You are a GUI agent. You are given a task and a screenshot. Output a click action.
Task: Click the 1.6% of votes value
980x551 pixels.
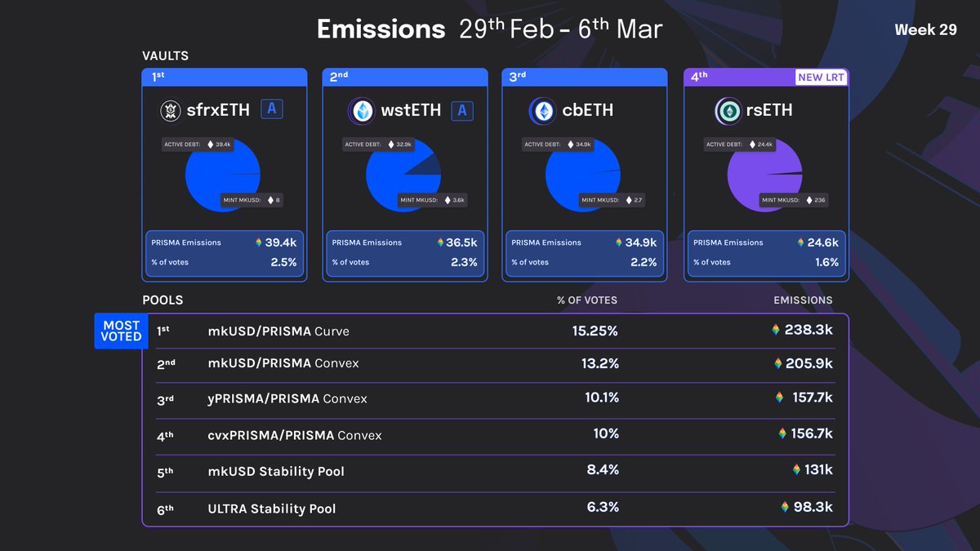(826, 262)
